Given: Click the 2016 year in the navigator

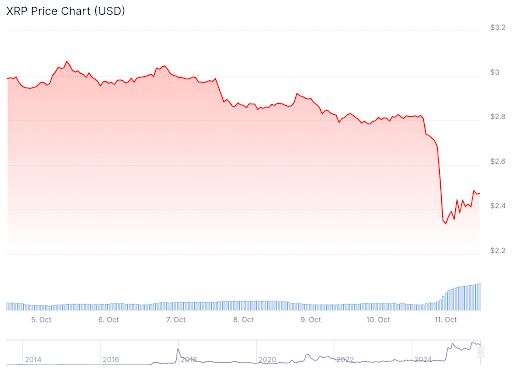Looking at the screenshot, I should (x=111, y=360).
